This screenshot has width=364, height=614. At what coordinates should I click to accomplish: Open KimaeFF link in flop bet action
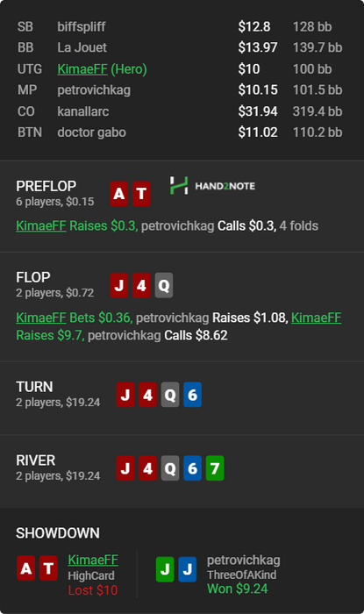tap(40, 318)
